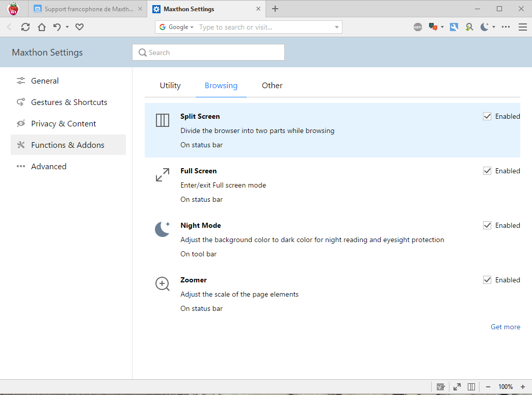Image resolution: width=532 pixels, height=395 pixels.
Task: Click the resource sniffer download icon
Action: click(469, 27)
